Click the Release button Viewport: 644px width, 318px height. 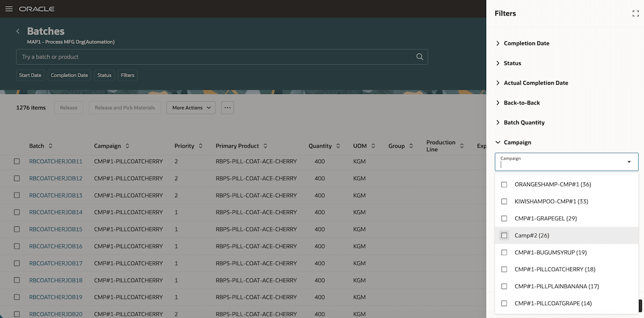[69, 108]
